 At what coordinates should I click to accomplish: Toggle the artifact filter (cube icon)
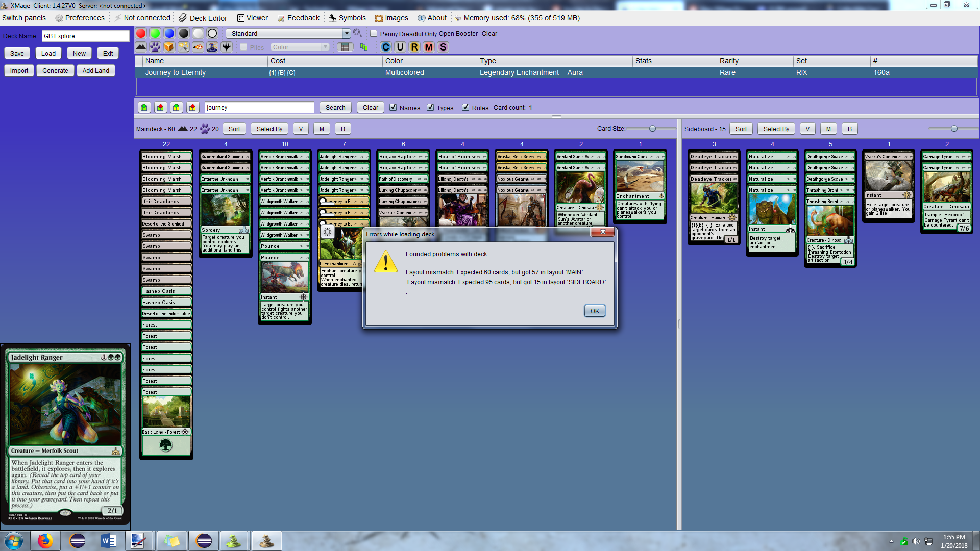(169, 47)
